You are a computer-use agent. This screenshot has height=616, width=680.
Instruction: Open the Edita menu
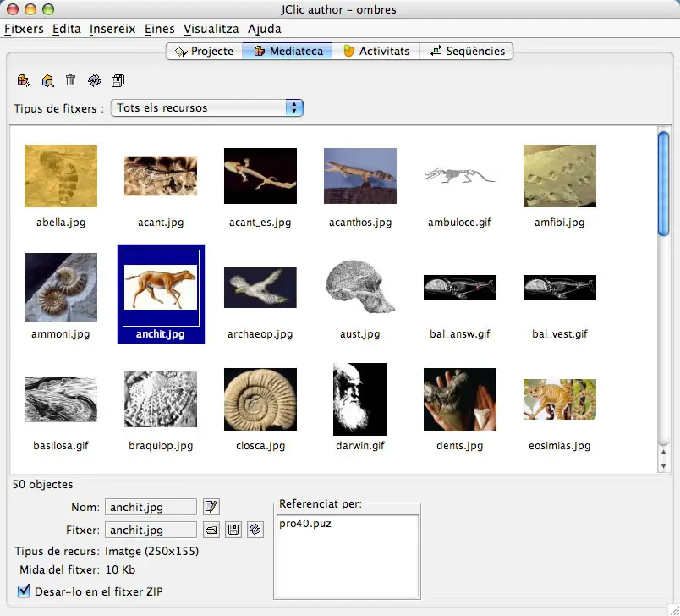pos(66,29)
